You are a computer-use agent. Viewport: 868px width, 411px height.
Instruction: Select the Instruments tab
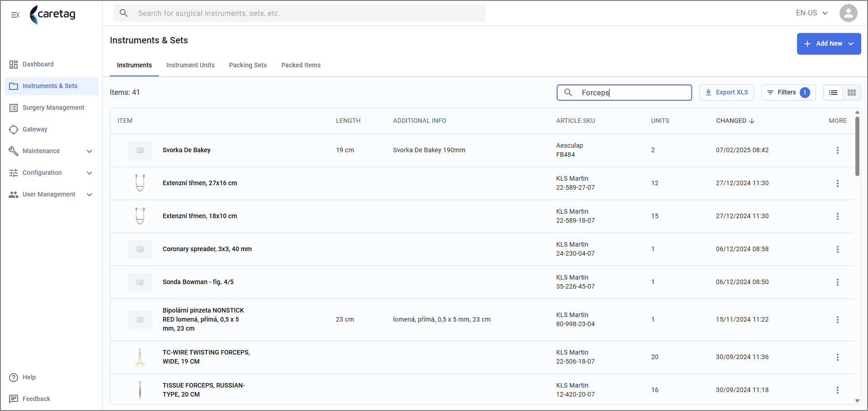pos(134,65)
